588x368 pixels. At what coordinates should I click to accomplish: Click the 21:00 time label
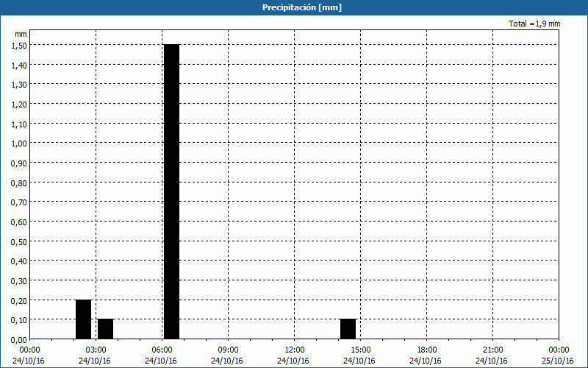[492, 350]
